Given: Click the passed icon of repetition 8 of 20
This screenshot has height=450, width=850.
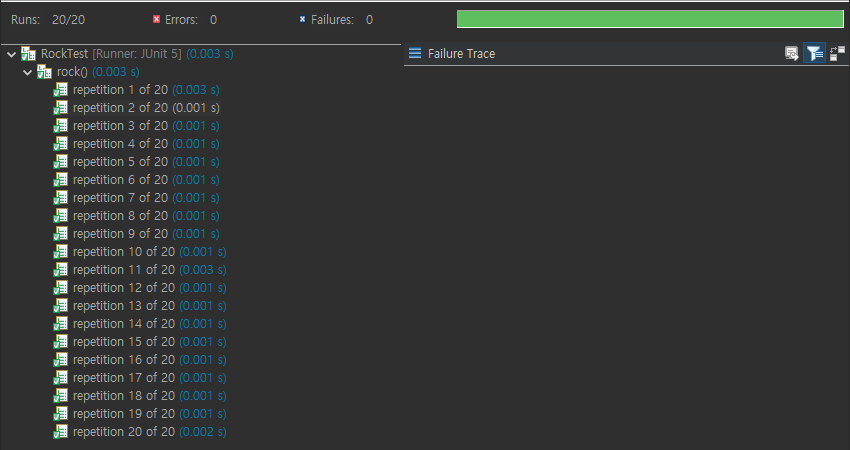Looking at the screenshot, I should (x=60, y=216).
